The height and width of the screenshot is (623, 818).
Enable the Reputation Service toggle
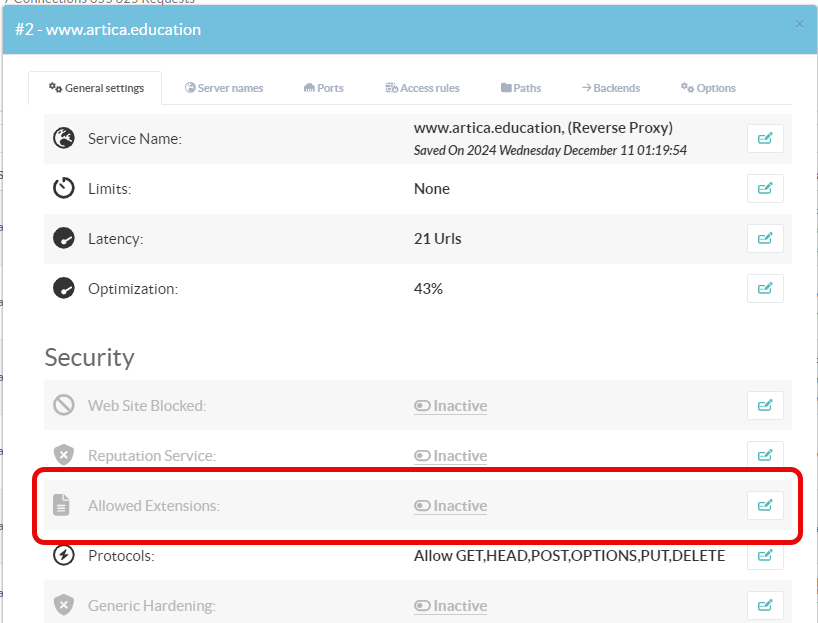(451, 456)
